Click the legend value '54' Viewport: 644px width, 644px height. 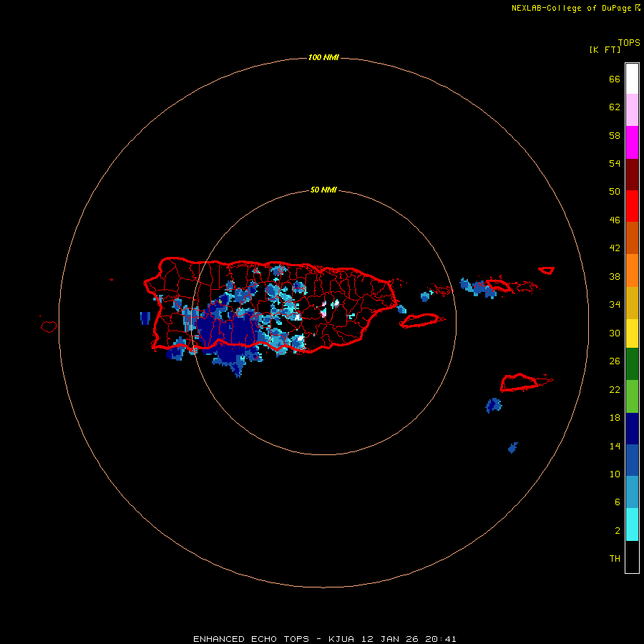point(615,163)
